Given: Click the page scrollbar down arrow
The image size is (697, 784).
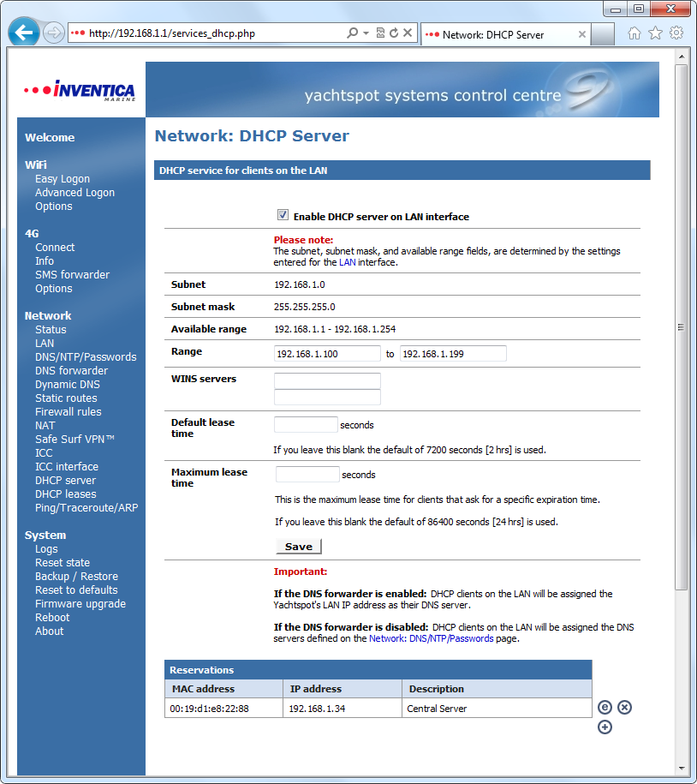Looking at the screenshot, I should [682, 769].
